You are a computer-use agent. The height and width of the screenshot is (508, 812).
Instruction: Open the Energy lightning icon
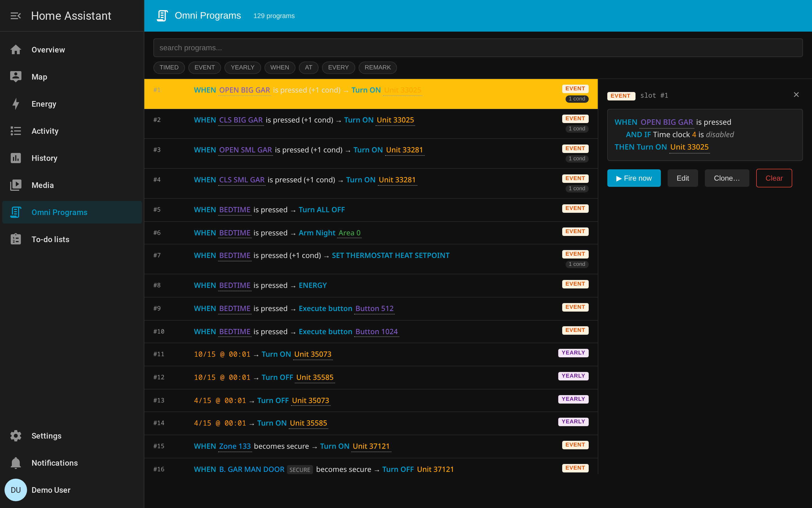(x=16, y=104)
